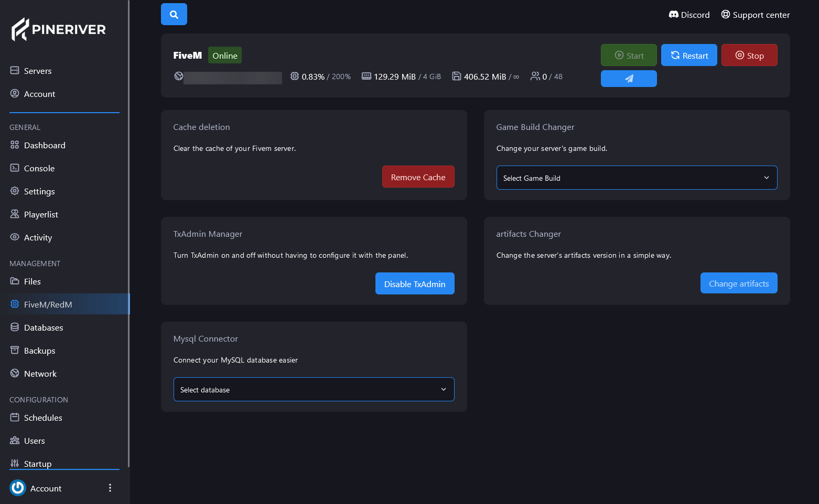Open the account three-dot menu
The height and width of the screenshot is (504, 819).
(110, 488)
